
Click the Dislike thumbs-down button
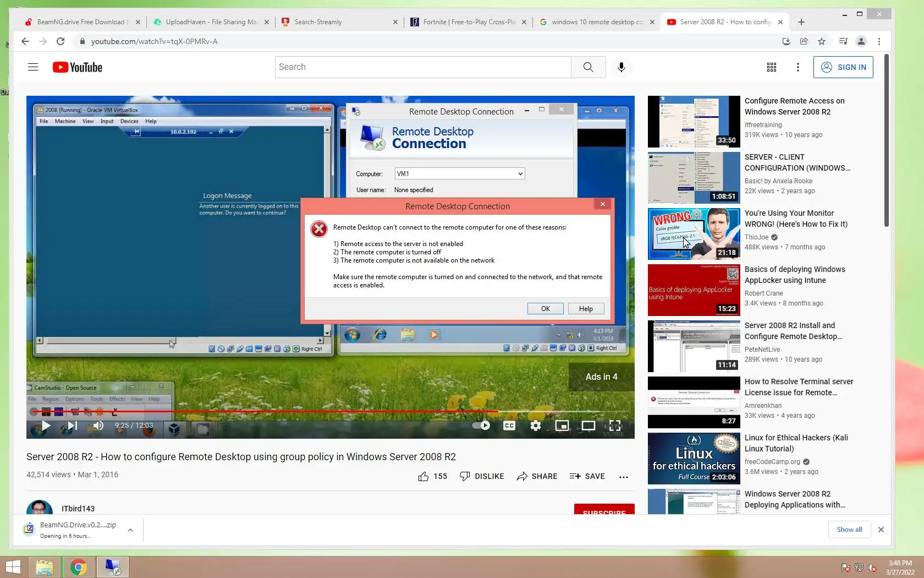(482, 477)
